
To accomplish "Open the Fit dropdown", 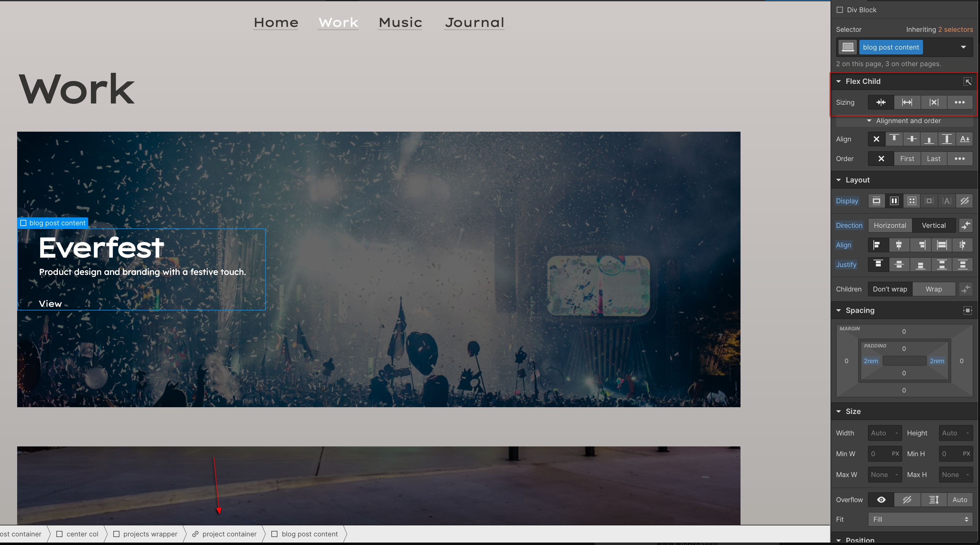I will pos(920,519).
